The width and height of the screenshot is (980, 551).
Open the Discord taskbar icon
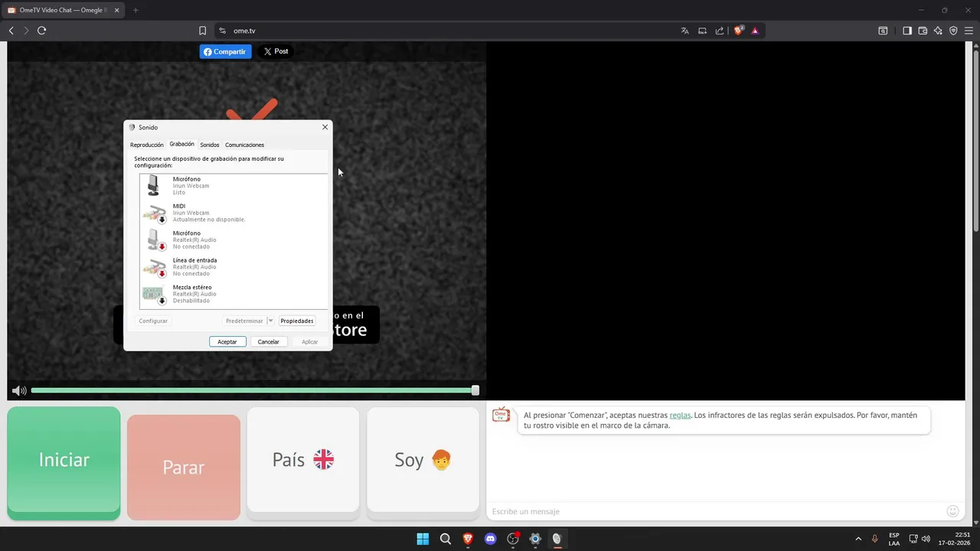tap(490, 539)
